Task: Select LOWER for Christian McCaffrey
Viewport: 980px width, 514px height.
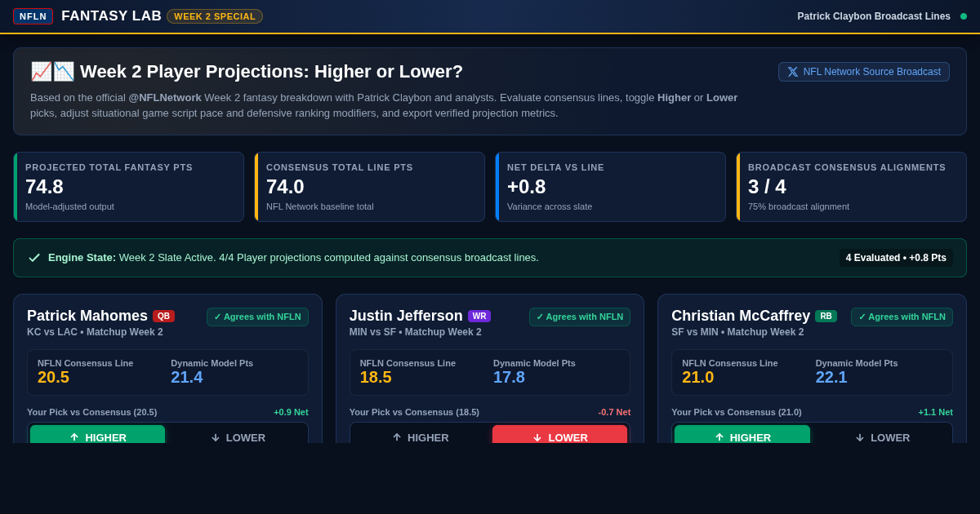Action: click(x=882, y=434)
